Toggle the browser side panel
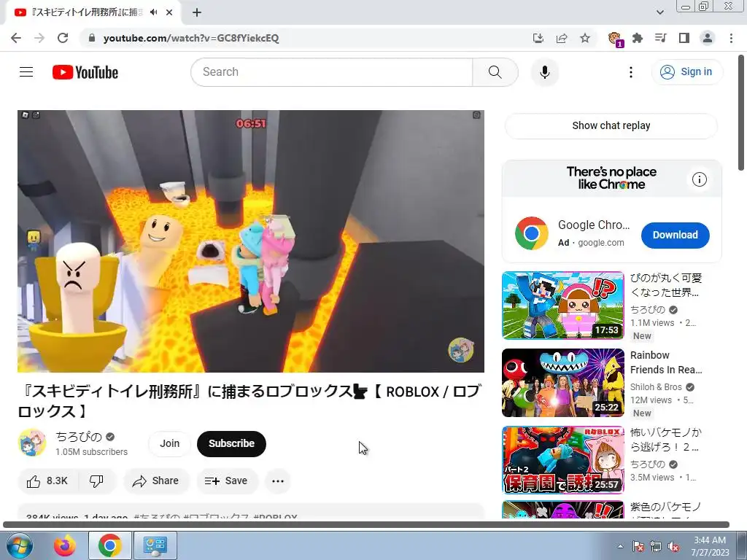The height and width of the screenshot is (560, 747). pos(684,38)
